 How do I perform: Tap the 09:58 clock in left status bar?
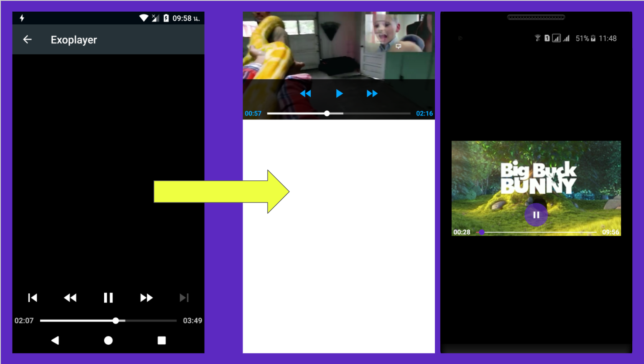click(x=186, y=18)
